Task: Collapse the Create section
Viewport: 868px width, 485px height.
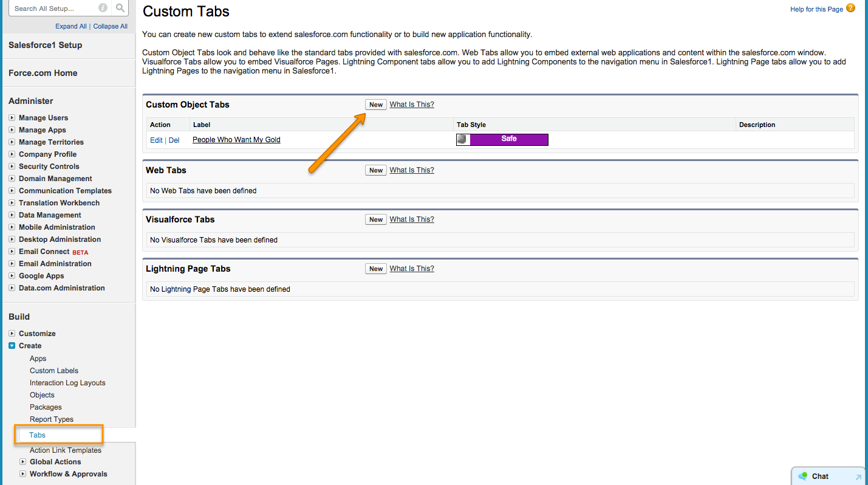Action: tap(12, 346)
